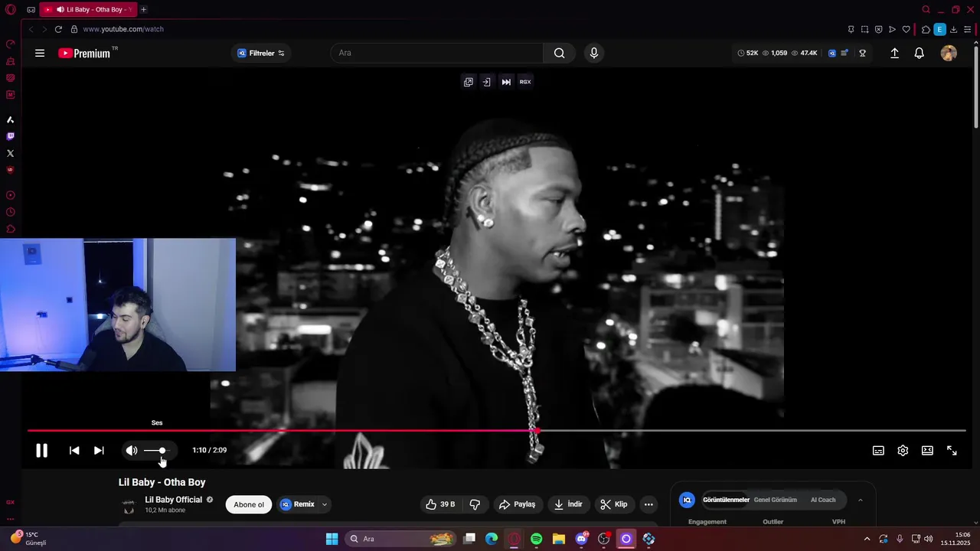
Task: Switch to the AI Coach tab
Action: [823, 500]
